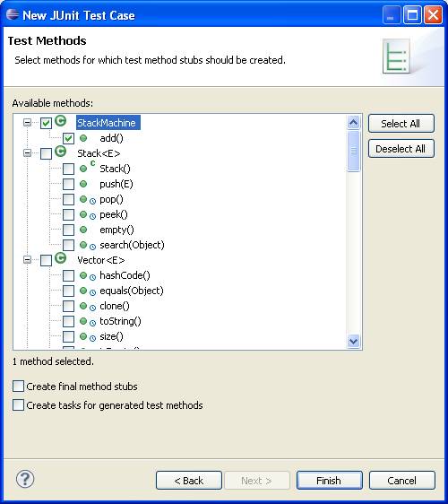Screen dimensions: 448x504
Task: Click the Vector<E> class icon
Action: click(60, 258)
